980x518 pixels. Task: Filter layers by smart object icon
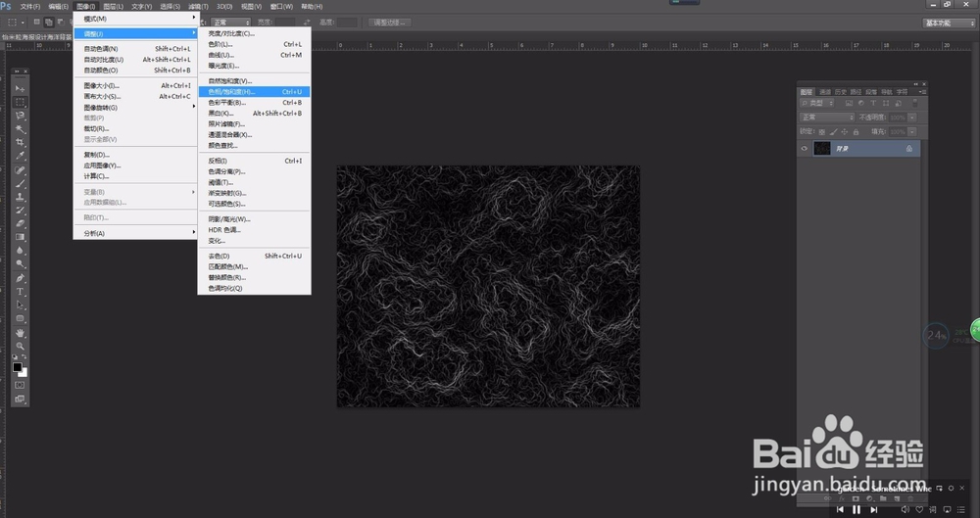pos(898,103)
